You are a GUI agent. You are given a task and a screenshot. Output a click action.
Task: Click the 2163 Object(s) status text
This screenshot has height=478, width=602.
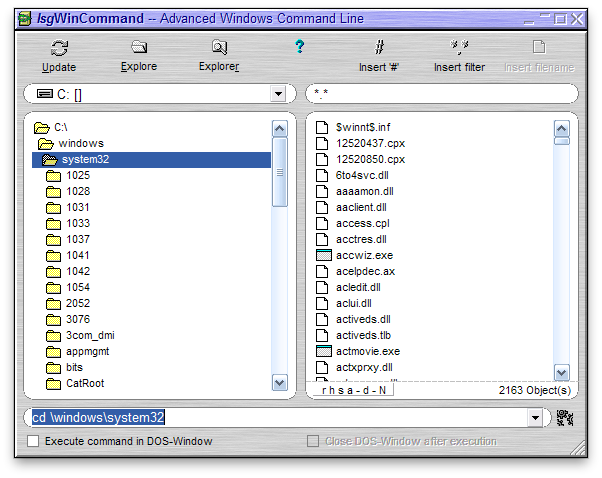(x=535, y=390)
